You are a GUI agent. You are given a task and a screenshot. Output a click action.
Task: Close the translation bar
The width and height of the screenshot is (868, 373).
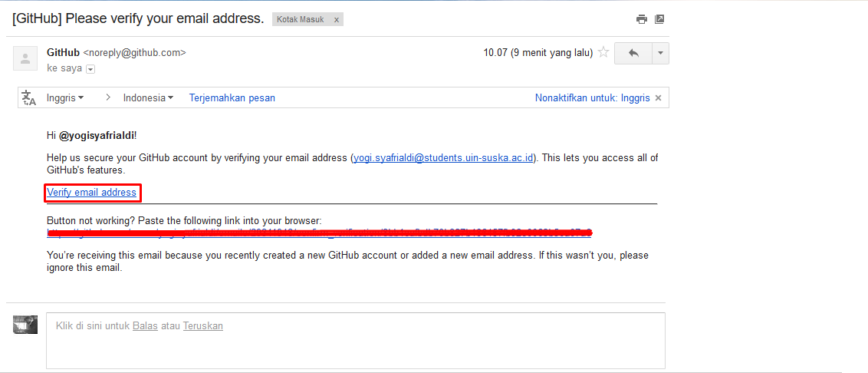659,98
